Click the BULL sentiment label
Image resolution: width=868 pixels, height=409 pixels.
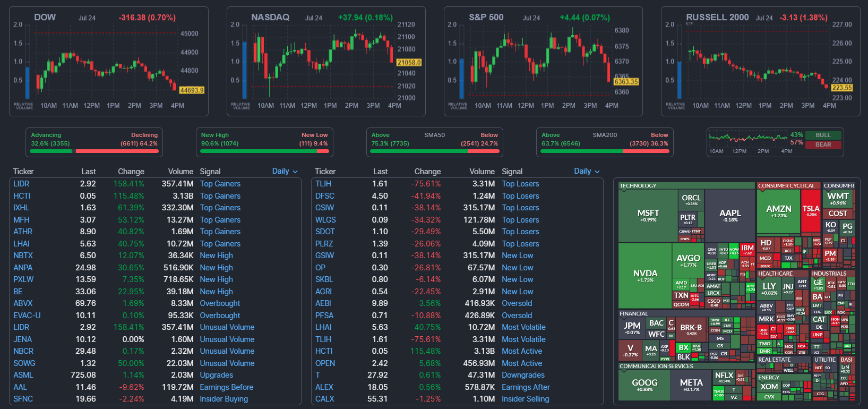coord(823,135)
